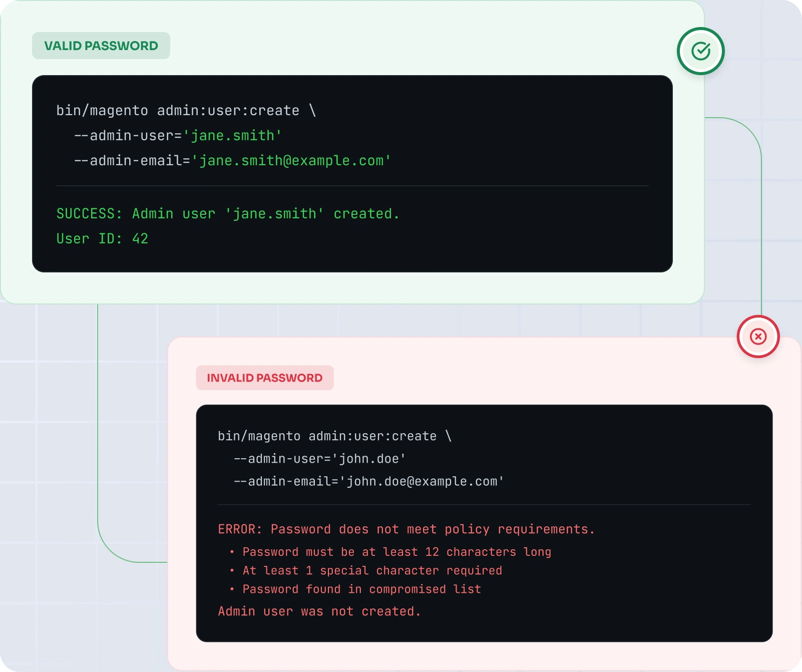Click the green checkmark circle icon
Screen dimensions: 802x672
tap(700, 51)
